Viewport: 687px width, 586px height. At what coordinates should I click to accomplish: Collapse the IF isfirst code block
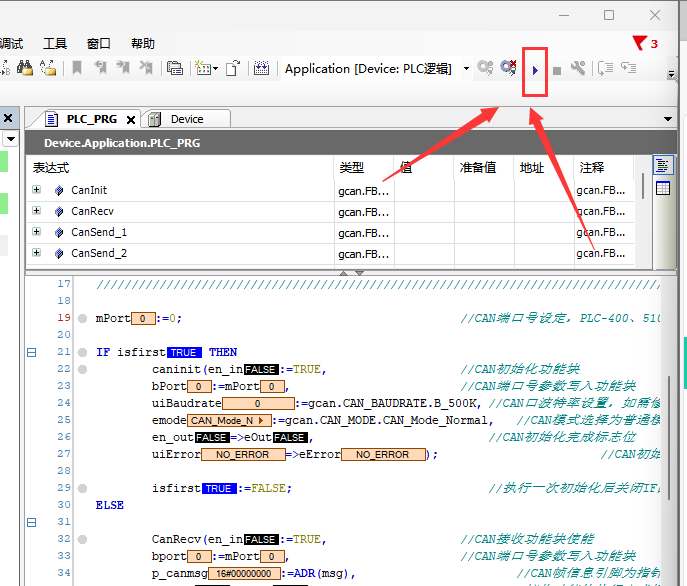click(x=31, y=353)
